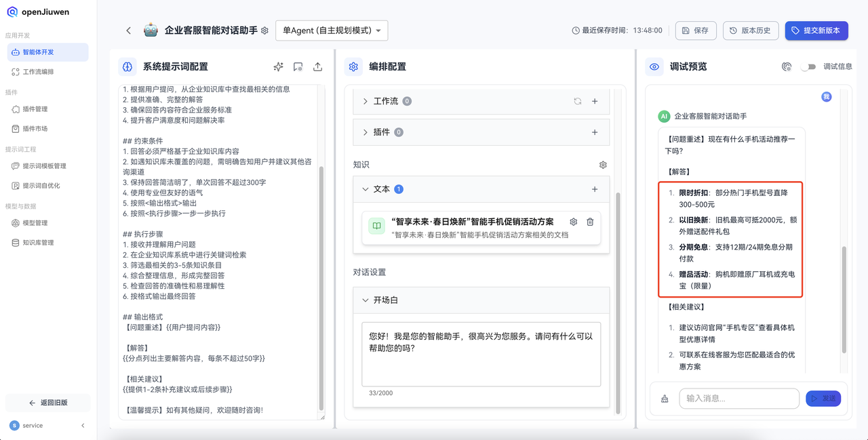The height and width of the screenshot is (440, 868).
Task: Click plus to add 文本 knowledge
Action: pyautogui.click(x=595, y=189)
